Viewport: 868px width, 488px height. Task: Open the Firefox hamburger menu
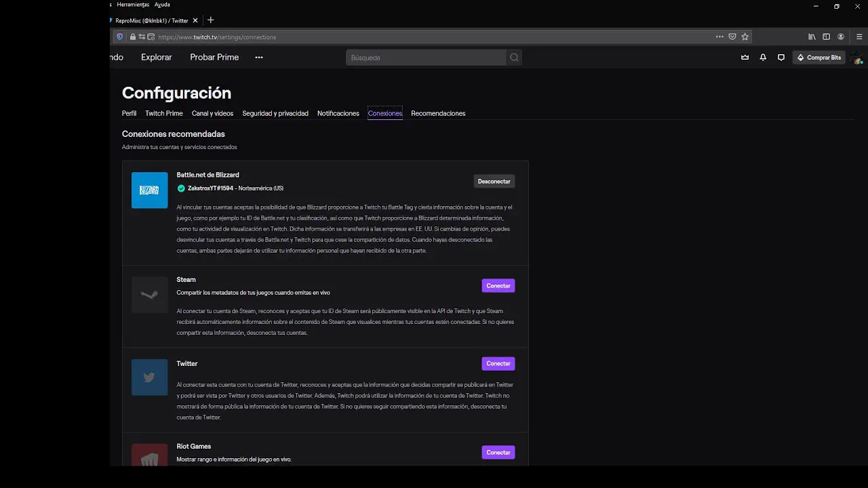click(x=860, y=37)
